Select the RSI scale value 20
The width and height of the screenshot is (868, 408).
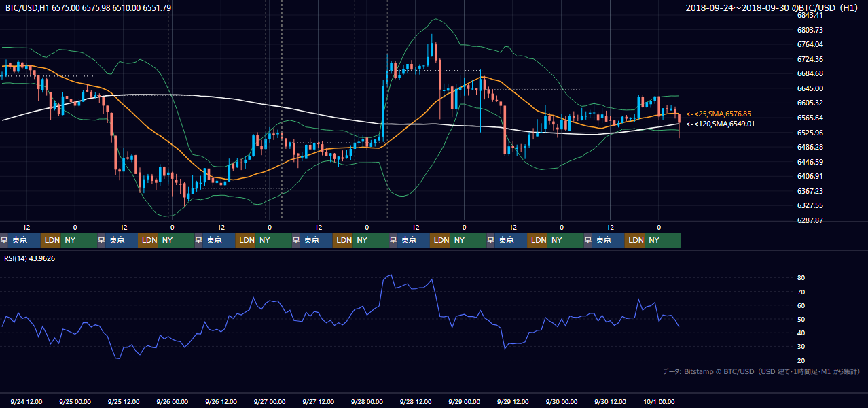click(801, 360)
